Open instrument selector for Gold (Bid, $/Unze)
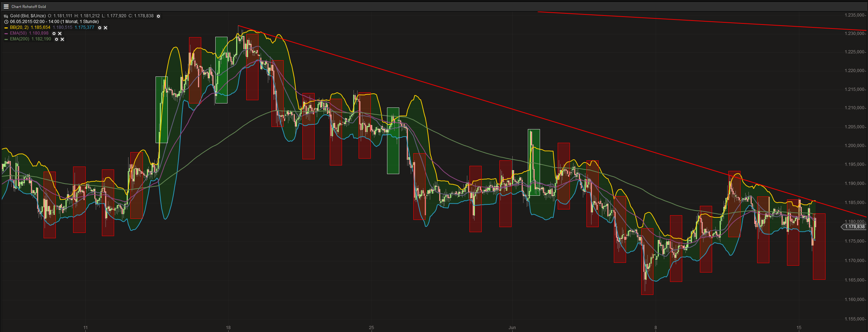Viewport: 868px width, 332px height. click(27, 16)
